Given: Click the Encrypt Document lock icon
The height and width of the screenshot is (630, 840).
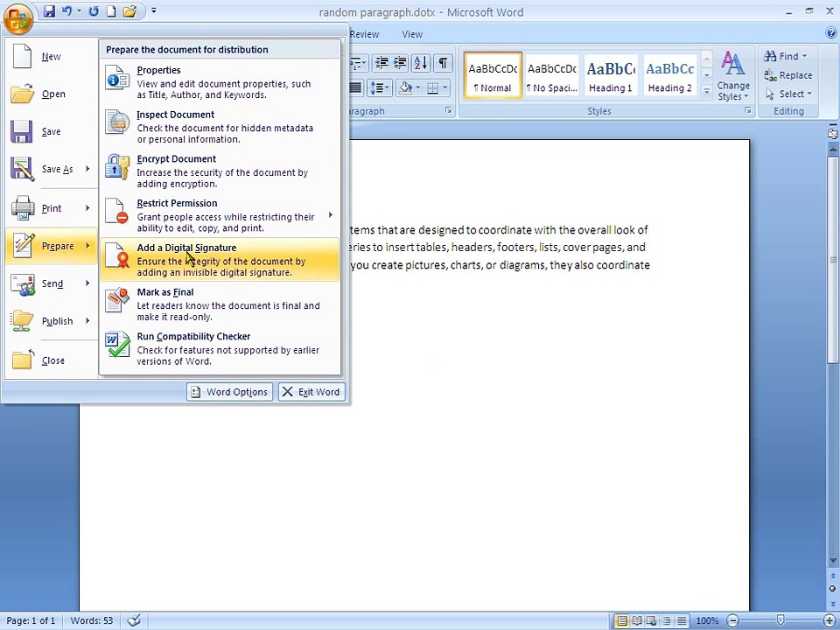Looking at the screenshot, I should coord(117,166).
